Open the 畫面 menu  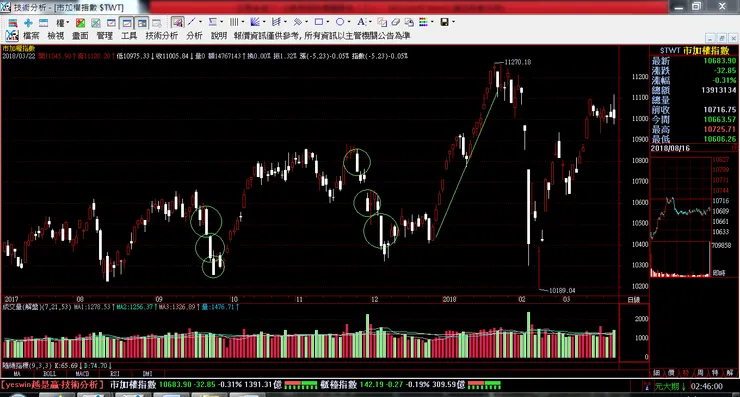coord(80,35)
